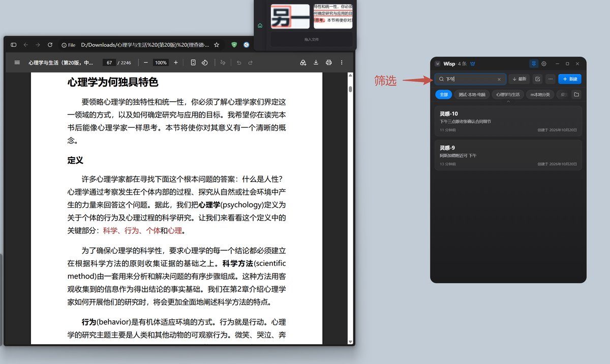Click the 心理学为何独具特色 heading
This screenshot has height=364, width=610.
pos(113,82)
